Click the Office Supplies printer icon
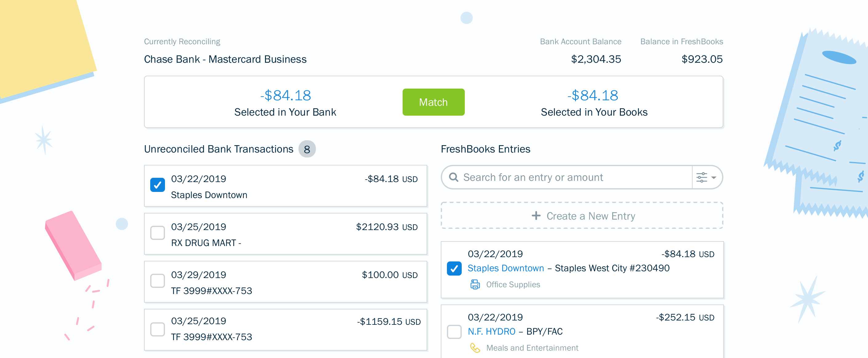The image size is (868, 358). (475, 284)
